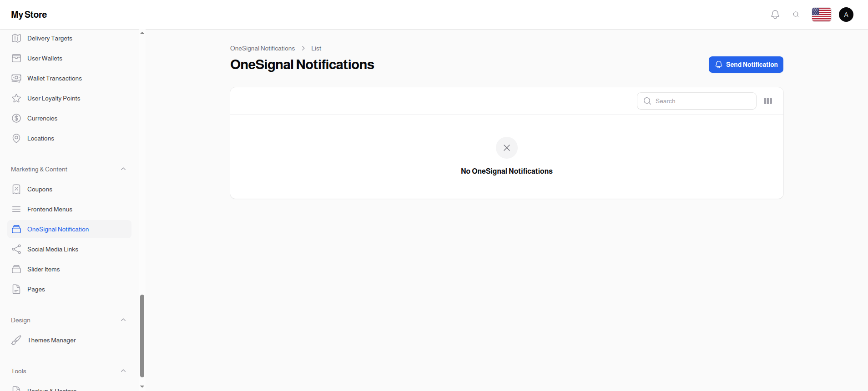Collapse the Design sidebar group
Screen dimensions: 868x391
coord(123,320)
